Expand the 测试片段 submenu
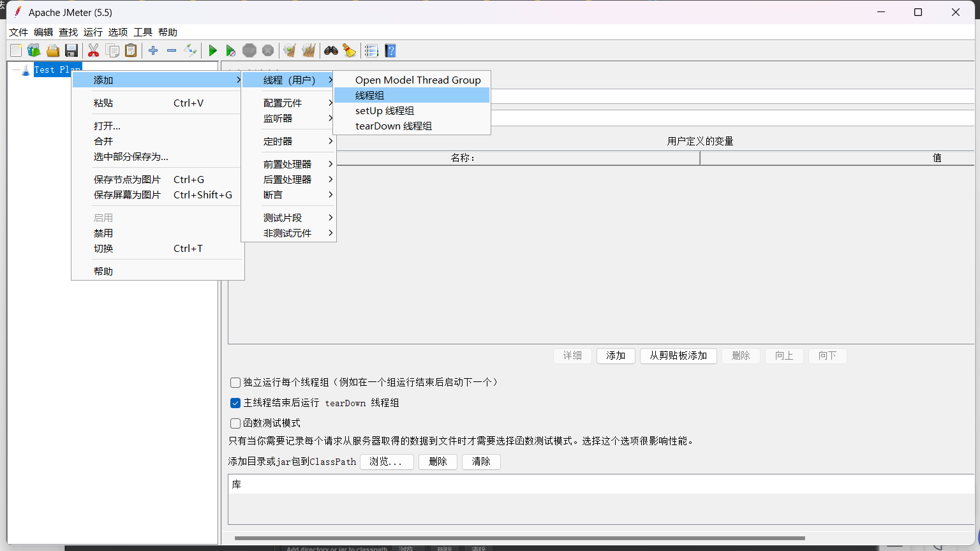The image size is (980, 551). pyautogui.click(x=289, y=217)
